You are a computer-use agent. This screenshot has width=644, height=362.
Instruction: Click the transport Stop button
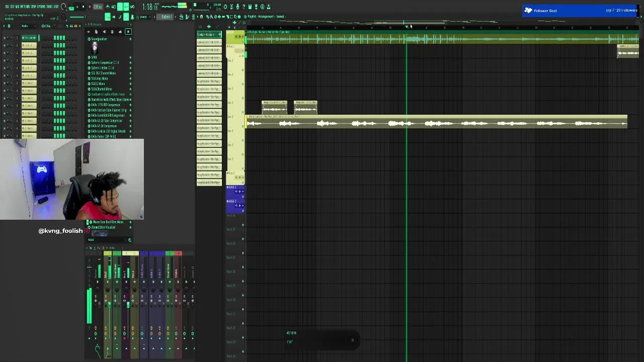pyautogui.click(x=83, y=7)
